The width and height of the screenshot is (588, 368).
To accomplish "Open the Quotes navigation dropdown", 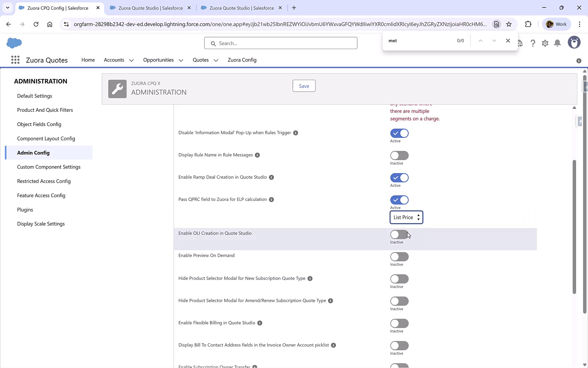I will (216, 60).
